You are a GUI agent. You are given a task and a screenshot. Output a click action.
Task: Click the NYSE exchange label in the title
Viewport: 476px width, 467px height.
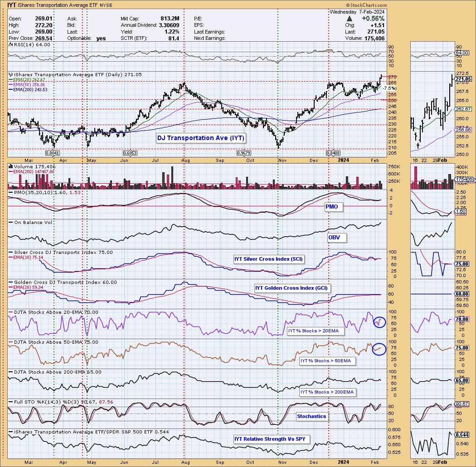pyautogui.click(x=106, y=5)
